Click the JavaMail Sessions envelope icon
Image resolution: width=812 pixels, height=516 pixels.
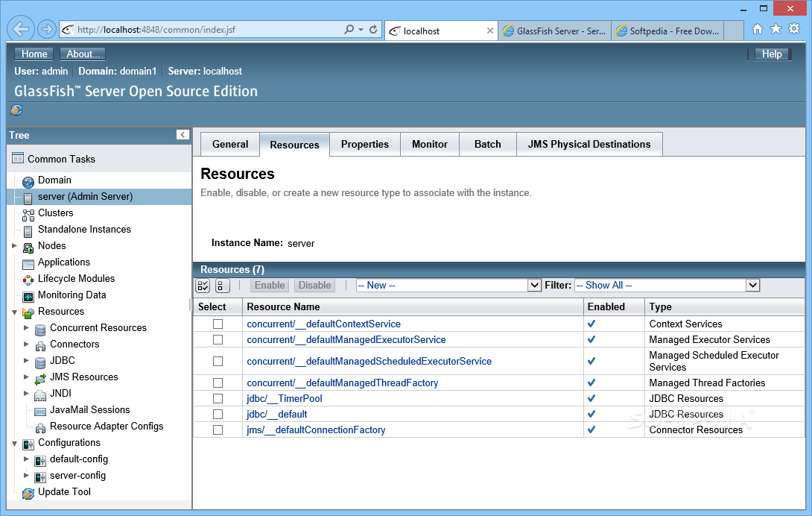click(x=40, y=412)
